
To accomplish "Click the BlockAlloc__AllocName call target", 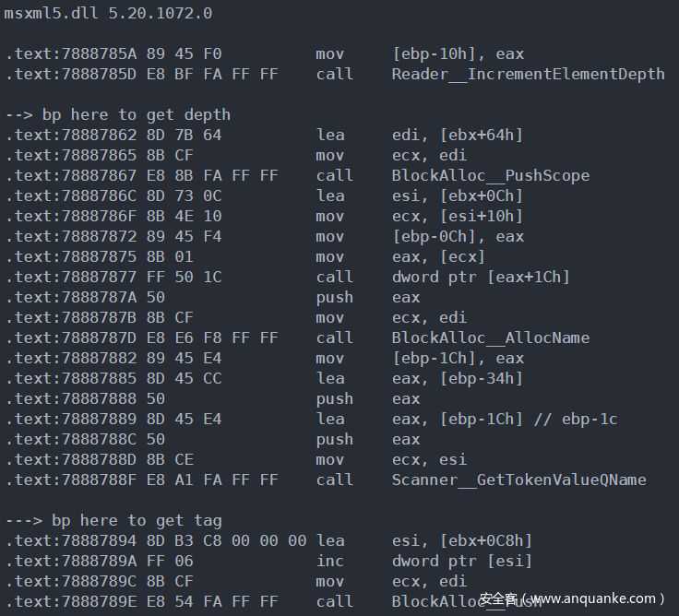I will click(x=490, y=338).
